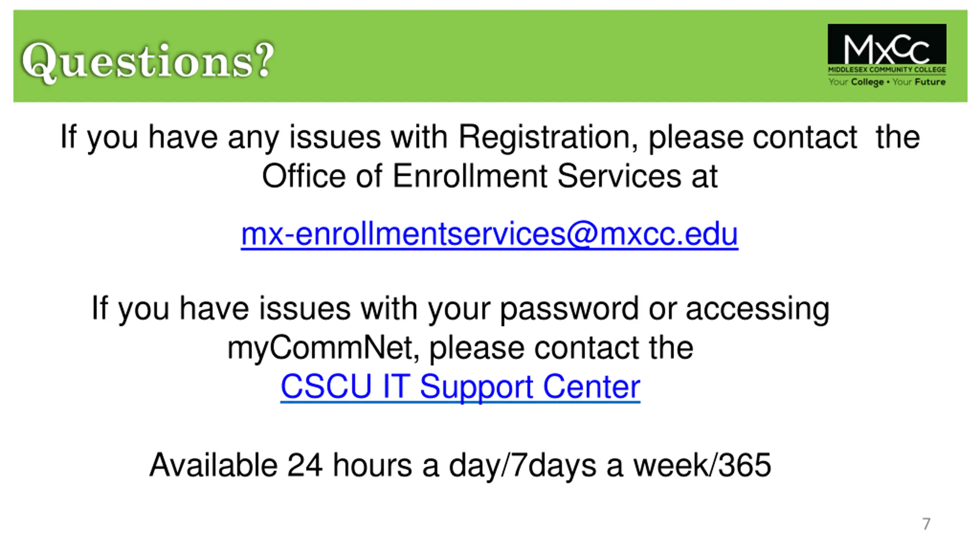Select the number 365 in the last line
The width and height of the screenshot is (980, 551).
tap(745, 465)
